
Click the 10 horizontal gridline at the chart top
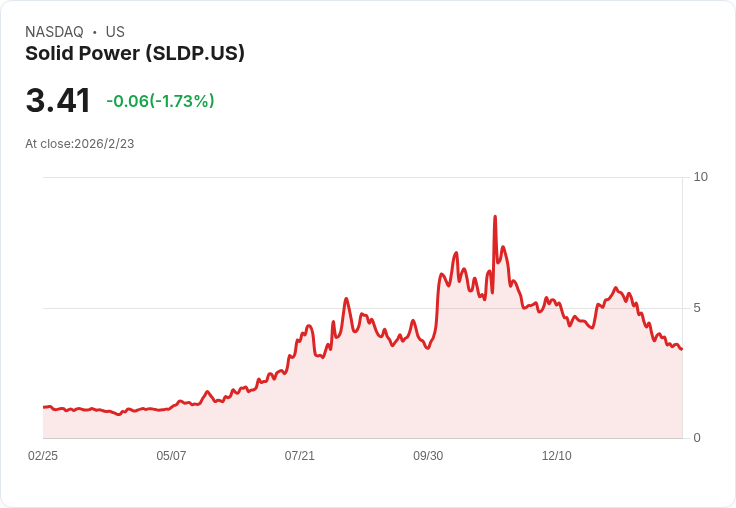[363, 177]
